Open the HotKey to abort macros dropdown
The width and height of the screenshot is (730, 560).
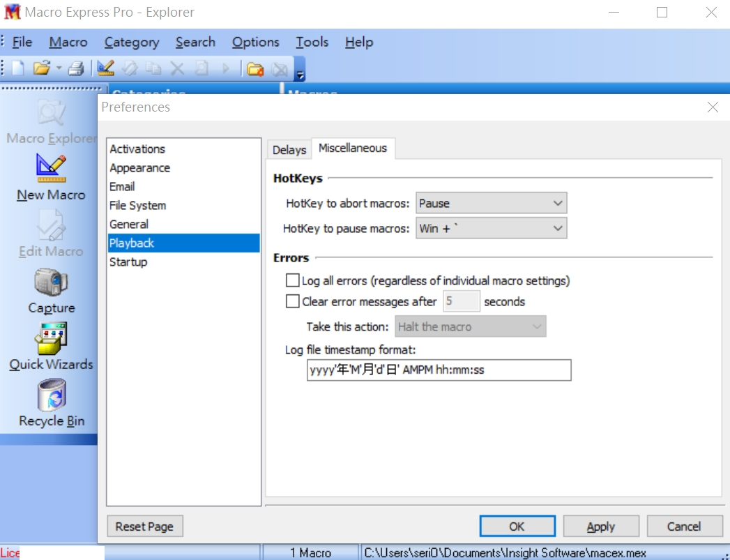point(491,203)
